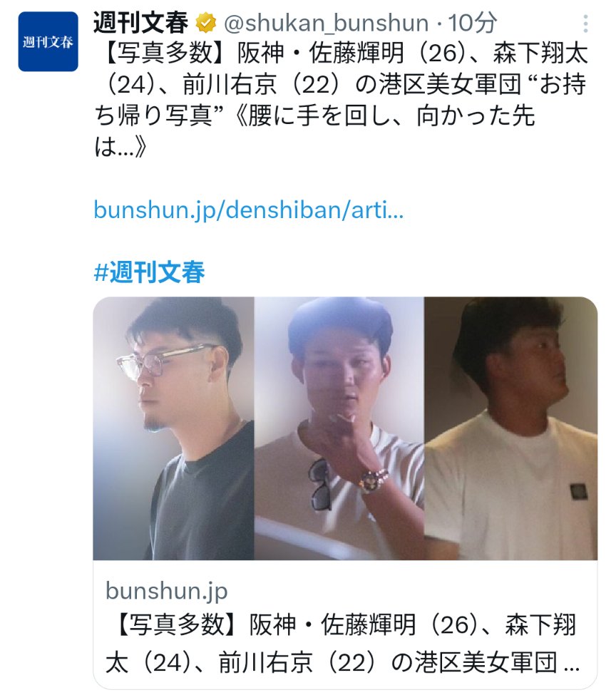Screen dimensions: 616x695
Task: Open the @shukan_bunshun handle
Action: 327,23
